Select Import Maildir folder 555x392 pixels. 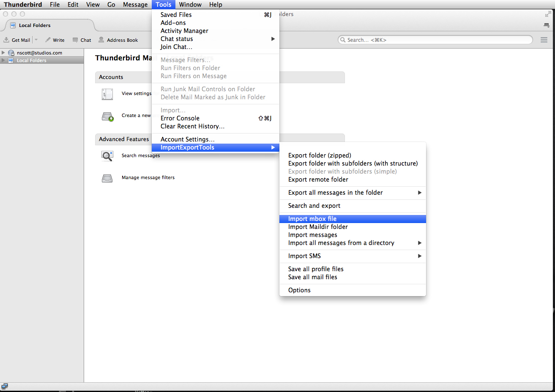click(x=353, y=227)
